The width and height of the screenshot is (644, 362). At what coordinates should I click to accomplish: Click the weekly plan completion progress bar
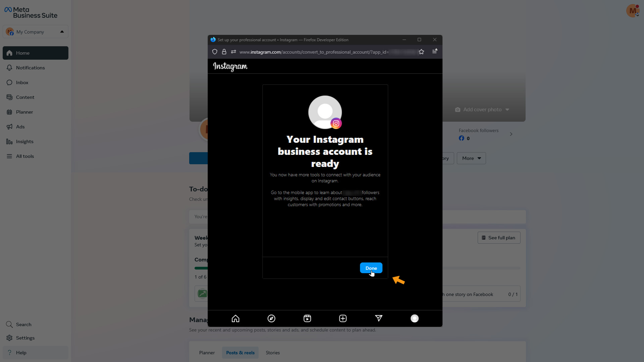(x=357, y=268)
